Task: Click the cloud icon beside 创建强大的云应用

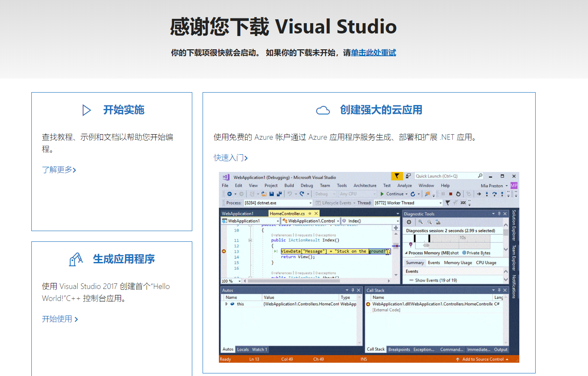Action: (323, 110)
